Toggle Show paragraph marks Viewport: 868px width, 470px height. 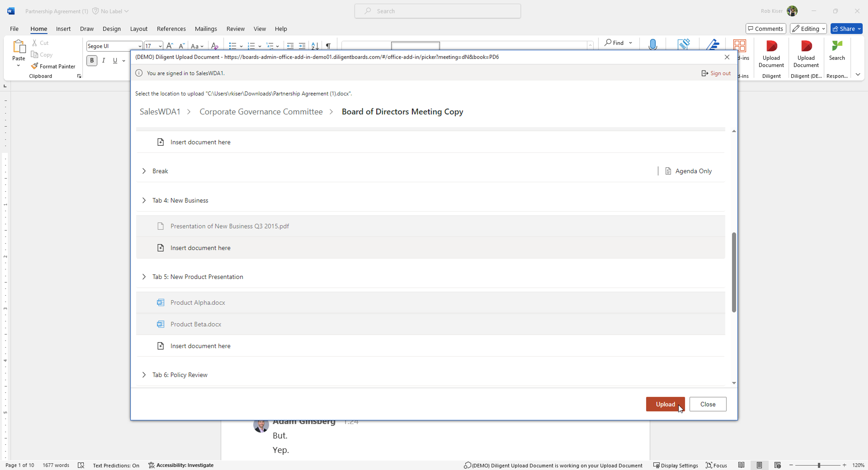coord(328,46)
